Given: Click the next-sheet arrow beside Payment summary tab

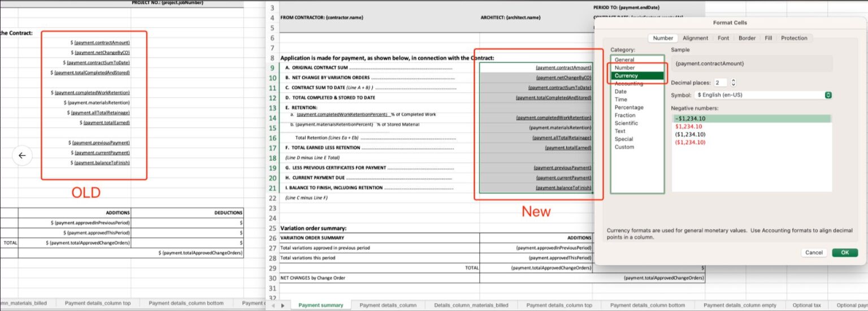Looking at the screenshot, I should pyautogui.click(x=283, y=305).
